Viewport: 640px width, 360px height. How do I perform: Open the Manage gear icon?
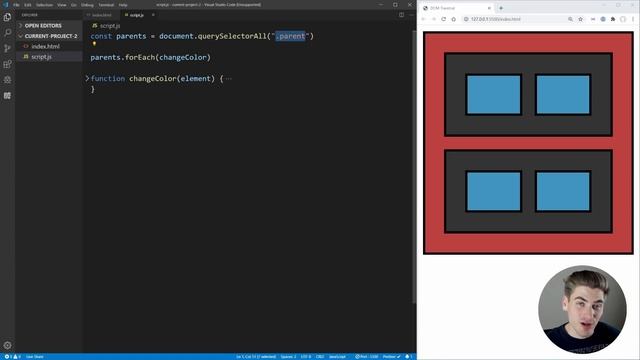pyautogui.click(x=7, y=345)
